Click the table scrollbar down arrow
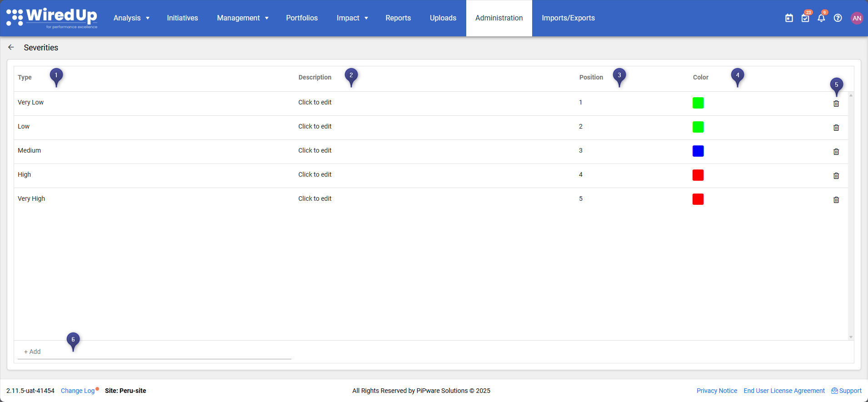 point(851,337)
